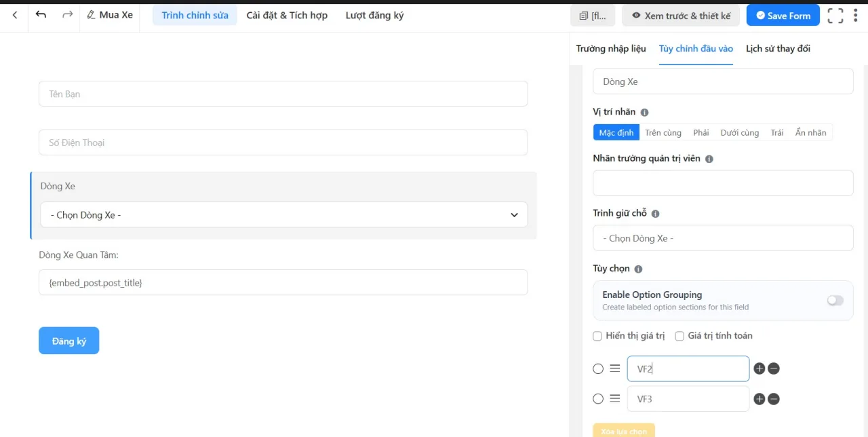Image resolution: width=868 pixels, height=437 pixels.
Task: Switch to Tùy chỉnh đầu vào tab
Action: pyautogui.click(x=696, y=49)
